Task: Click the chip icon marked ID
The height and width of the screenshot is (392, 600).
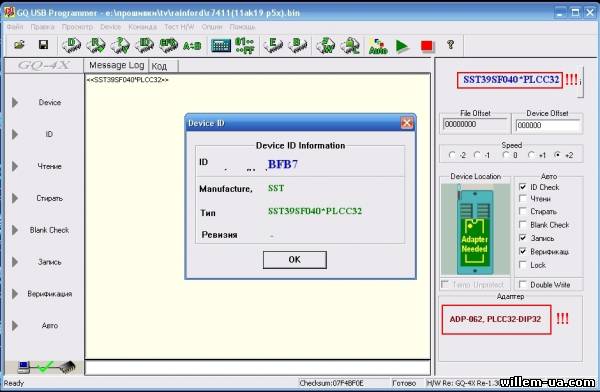Action: pos(145,45)
